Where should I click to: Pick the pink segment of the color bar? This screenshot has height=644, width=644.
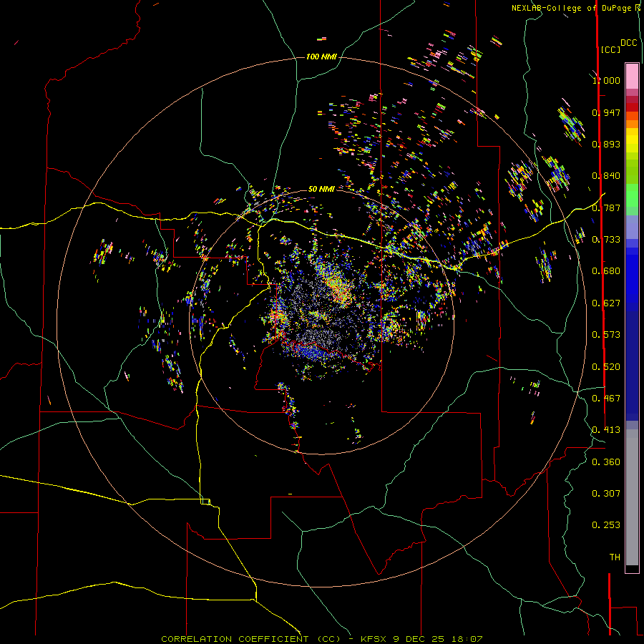click(632, 76)
